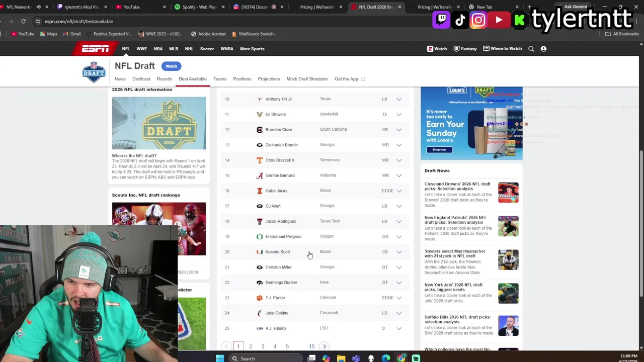Open the Best Available tab
The image size is (644, 362).
coord(193,79)
